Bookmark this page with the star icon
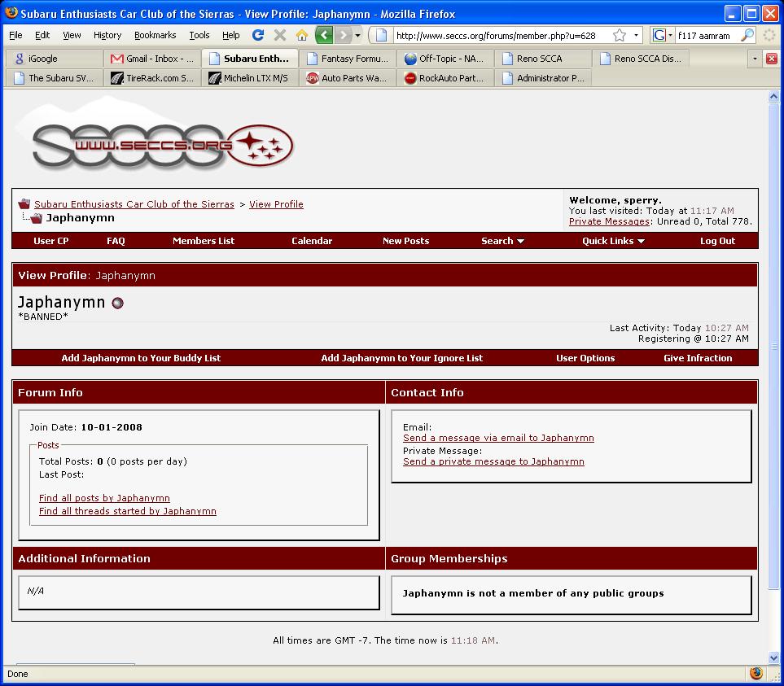Image resolution: width=784 pixels, height=686 pixels. coord(620,35)
